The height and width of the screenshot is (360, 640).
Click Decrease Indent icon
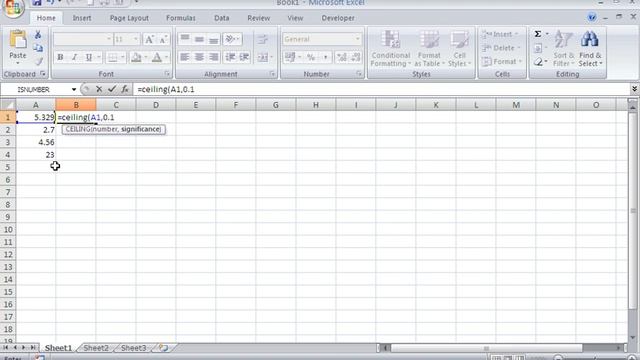[x=230, y=57]
